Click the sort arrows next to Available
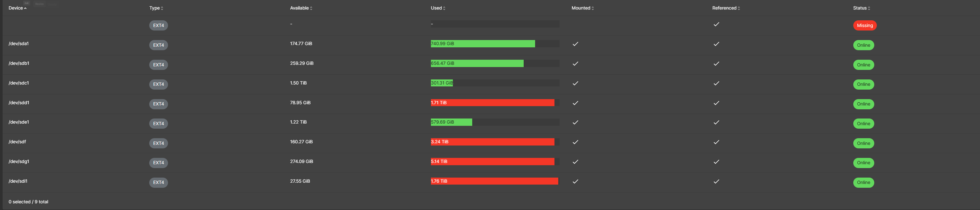 tap(311, 8)
